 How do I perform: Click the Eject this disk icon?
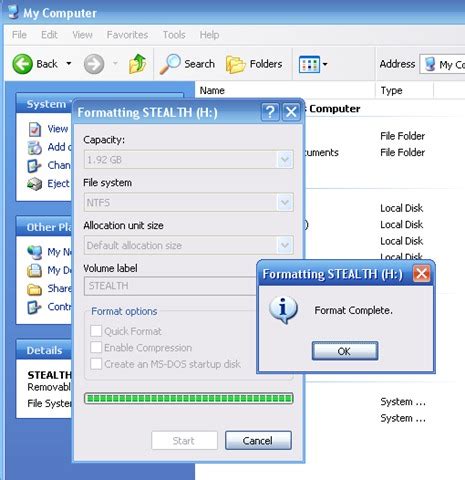pyautogui.click(x=34, y=184)
